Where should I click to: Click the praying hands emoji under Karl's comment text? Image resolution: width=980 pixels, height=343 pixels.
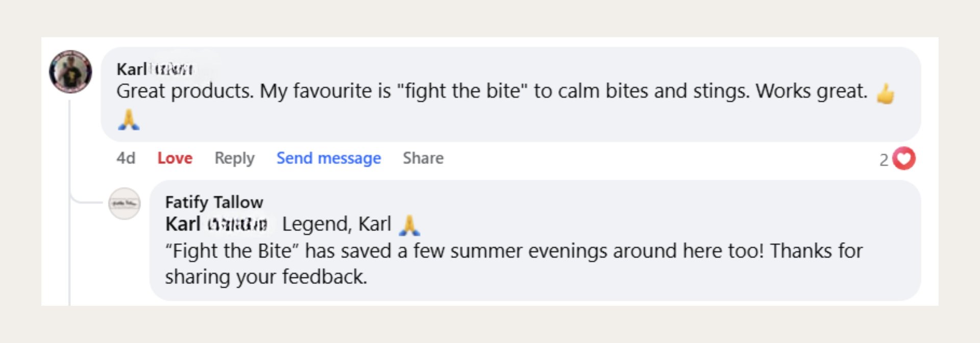129,120
